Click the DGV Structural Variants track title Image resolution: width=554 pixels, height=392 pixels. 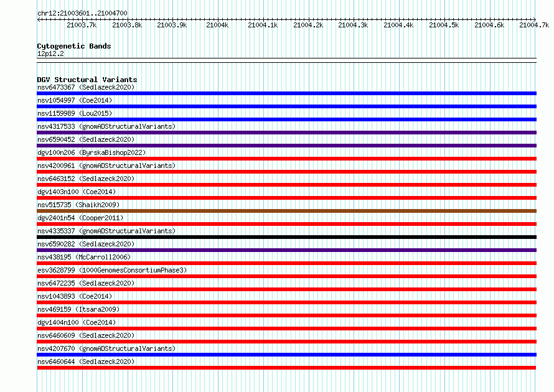(x=87, y=80)
